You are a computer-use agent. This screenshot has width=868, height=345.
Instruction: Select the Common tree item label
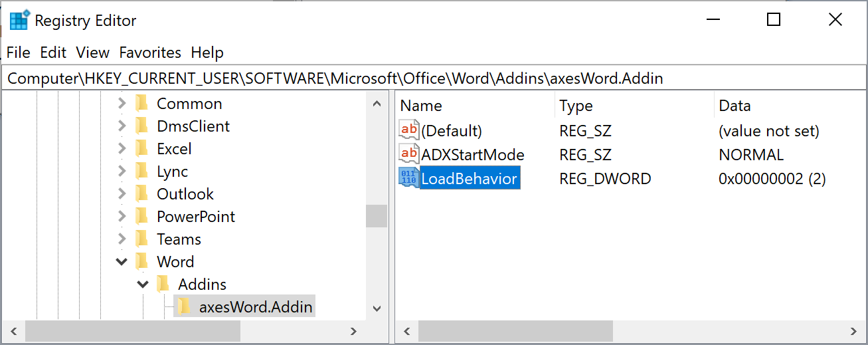tap(189, 104)
